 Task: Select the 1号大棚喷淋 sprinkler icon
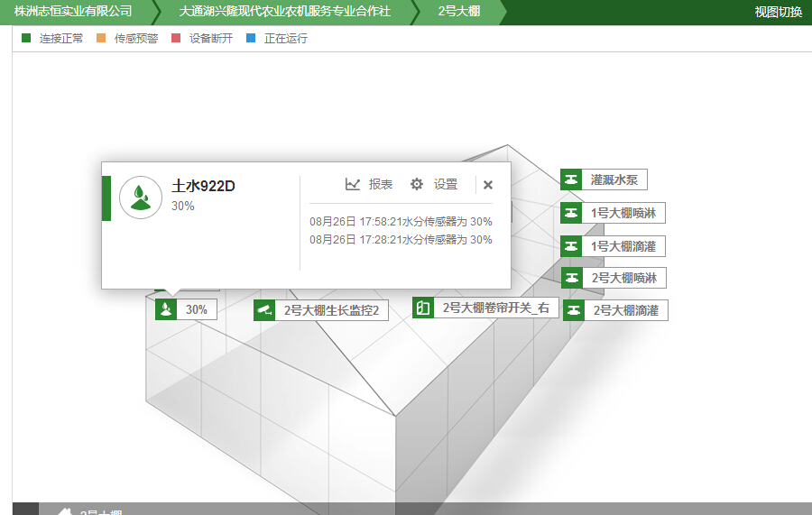pos(570,213)
